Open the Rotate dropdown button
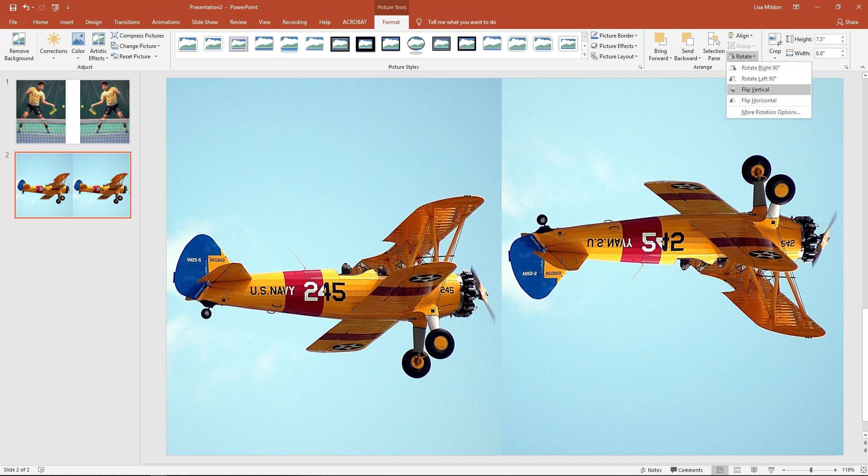This screenshot has height=476, width=868. tap(742, 56)
